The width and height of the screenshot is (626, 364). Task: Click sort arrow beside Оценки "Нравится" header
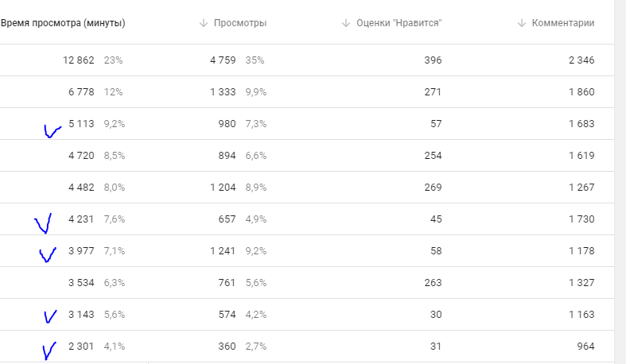(x=346, y=23)
